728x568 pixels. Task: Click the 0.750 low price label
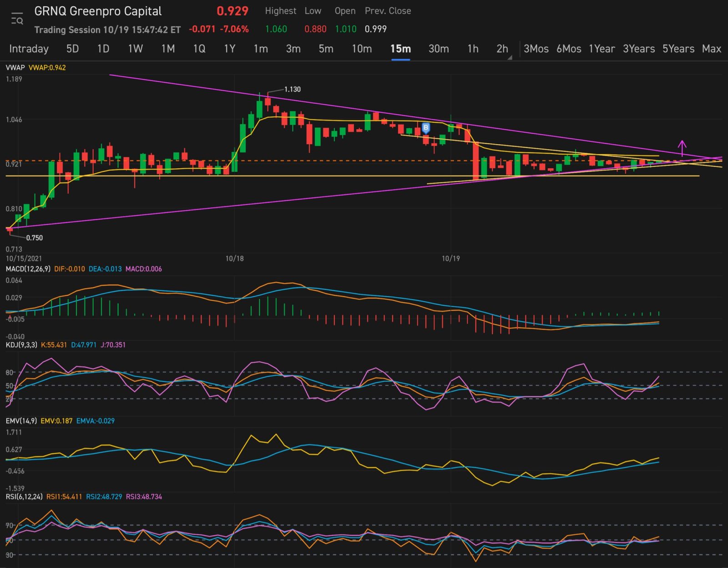click(x=35, y=238)
